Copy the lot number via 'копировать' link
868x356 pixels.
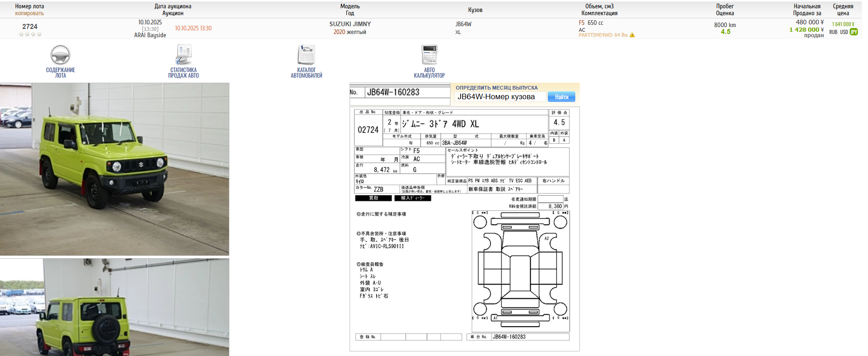(x=29, y=13)
